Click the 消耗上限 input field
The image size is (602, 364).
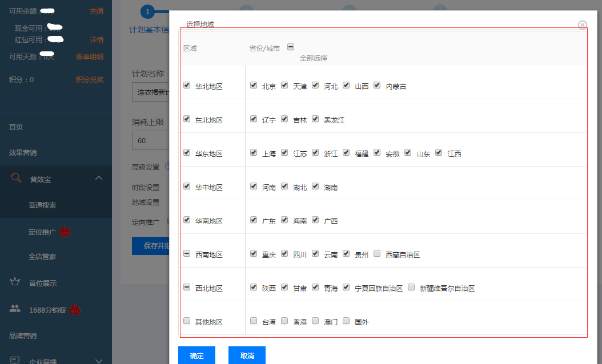150,140
